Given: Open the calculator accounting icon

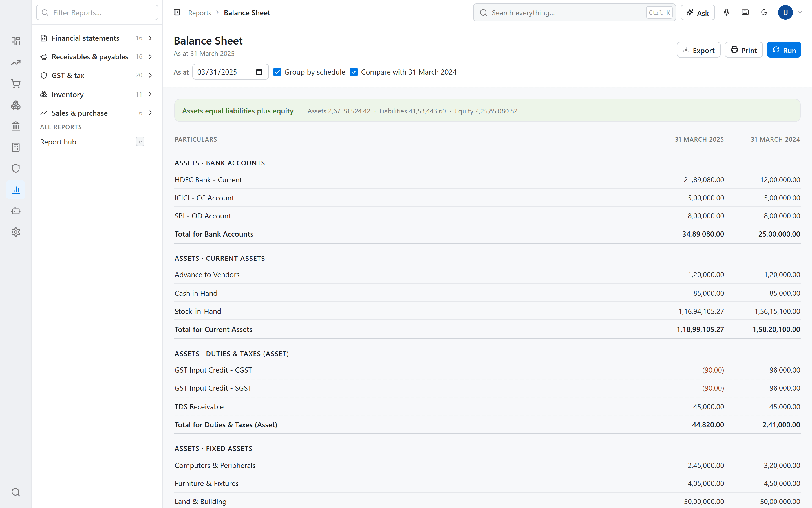Looking at the screenshot, I should coord(16,147).
